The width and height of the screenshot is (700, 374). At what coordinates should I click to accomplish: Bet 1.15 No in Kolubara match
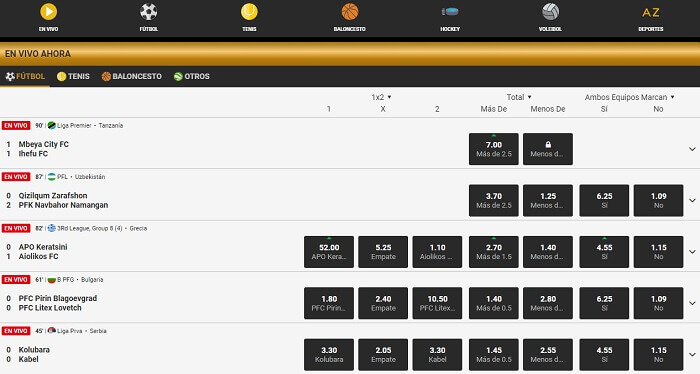[658, 354]
